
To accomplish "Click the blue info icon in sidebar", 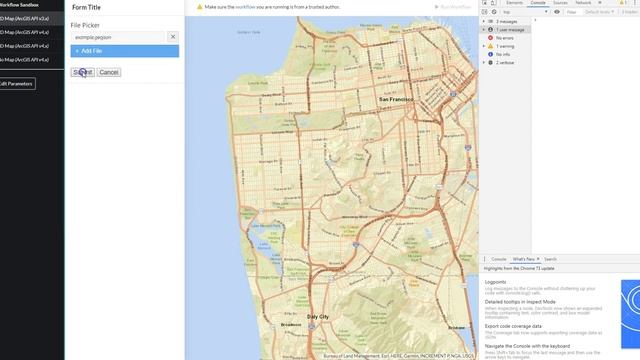I will coord(491,54).
